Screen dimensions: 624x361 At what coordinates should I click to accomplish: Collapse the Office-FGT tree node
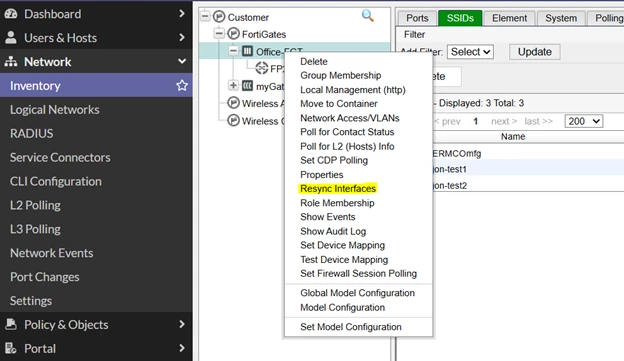[233, 51]
